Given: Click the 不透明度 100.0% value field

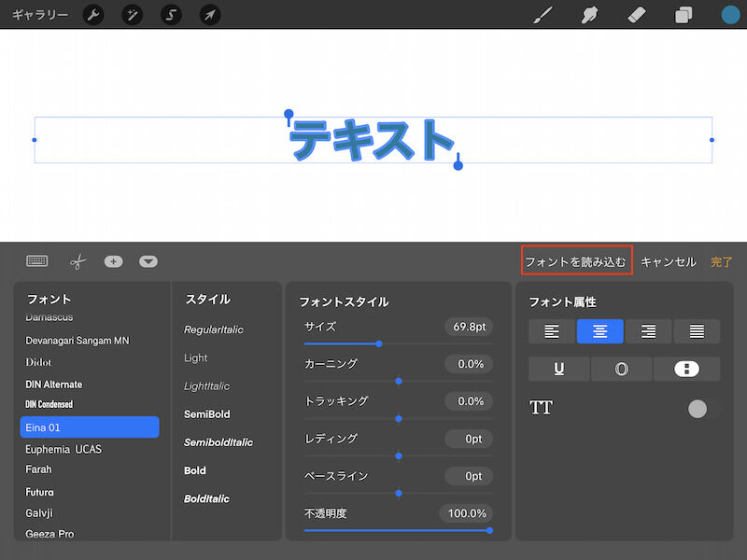Looking at the screenshot, I should 466,513.
